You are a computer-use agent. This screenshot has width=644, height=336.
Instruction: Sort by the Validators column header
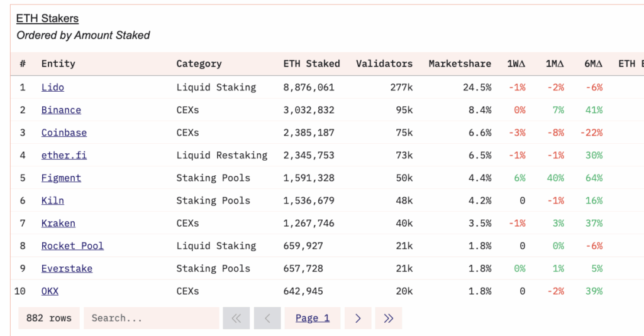coord(384,63)
